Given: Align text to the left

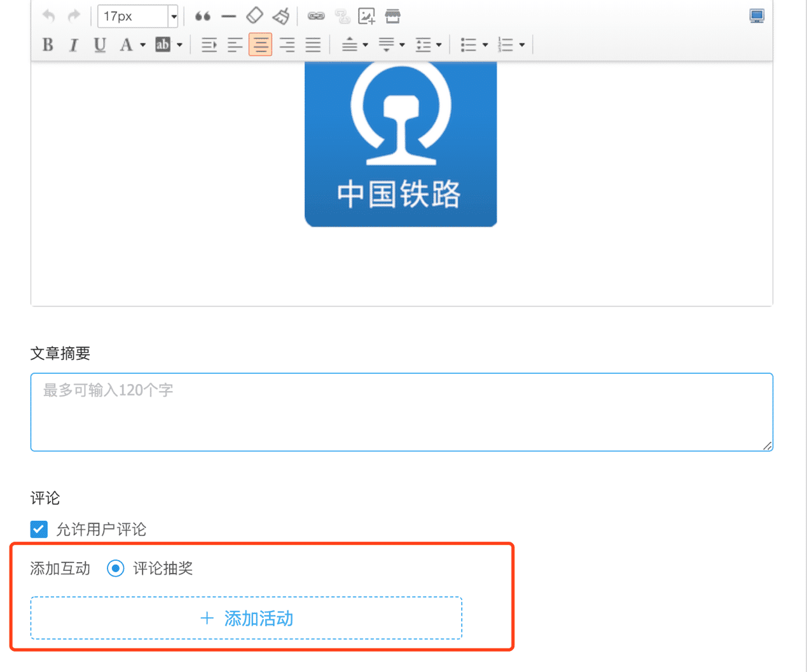Looking at the screenshot, I should [x=235, y=45].
